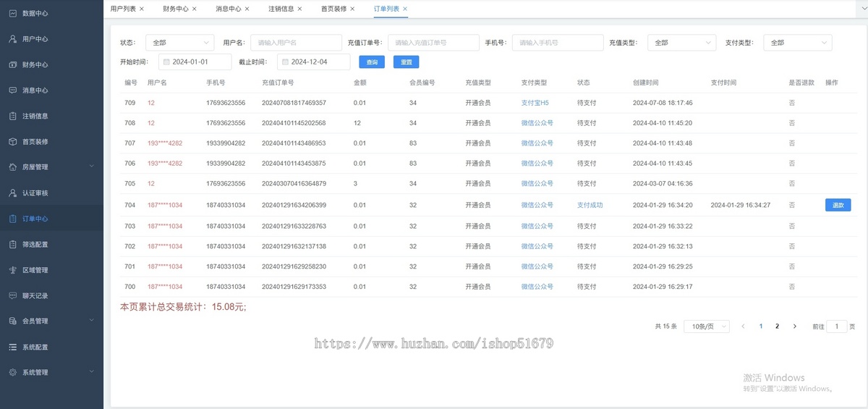
Task: Open user 12 link in row 709
Action: click(x=151, y=103)
